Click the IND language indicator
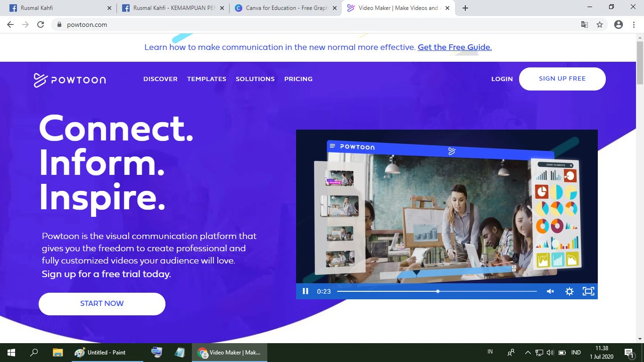644x362 pixels. [576, 352]
